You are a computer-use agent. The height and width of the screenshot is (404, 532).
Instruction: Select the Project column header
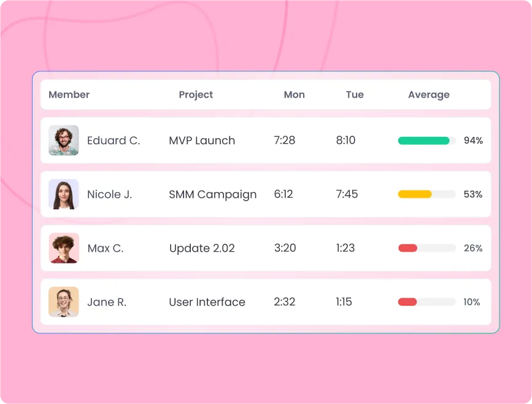click(x=196, y=95)
